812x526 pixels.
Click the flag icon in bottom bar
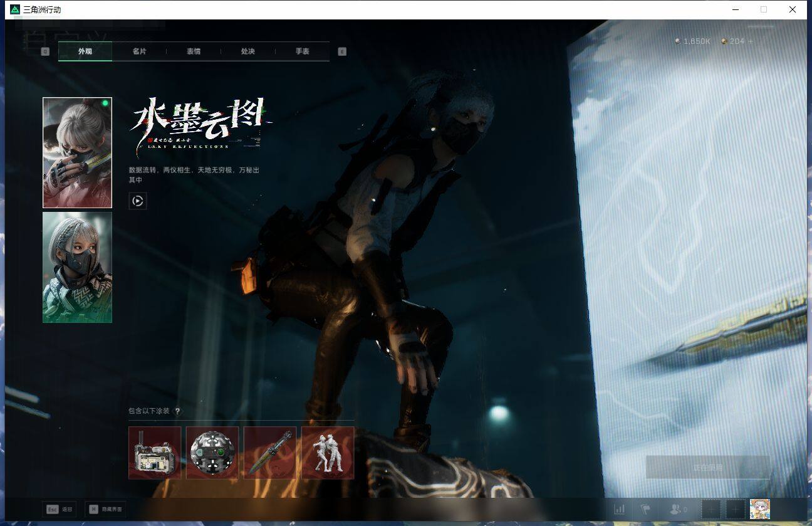click(x=645, y=510)
